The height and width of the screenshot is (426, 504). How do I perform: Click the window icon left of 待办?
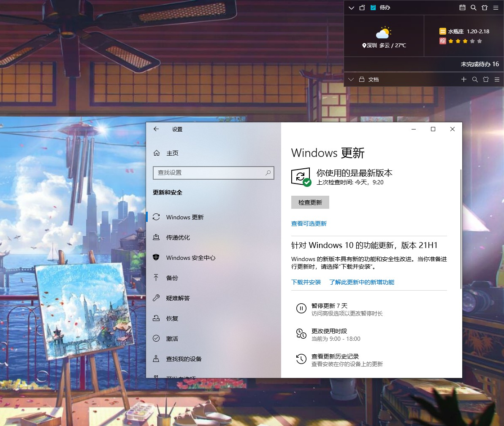[362, 8]
